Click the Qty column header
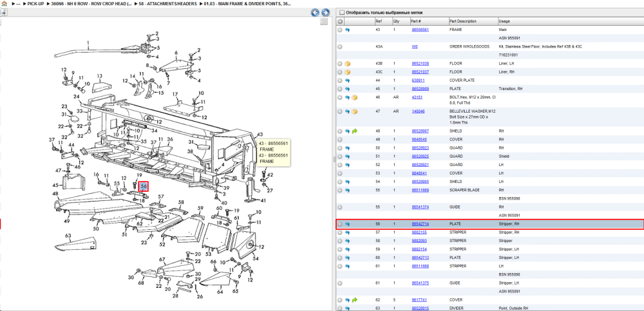The width and height of the screenshot is (644, 311). tap(401, 21)
